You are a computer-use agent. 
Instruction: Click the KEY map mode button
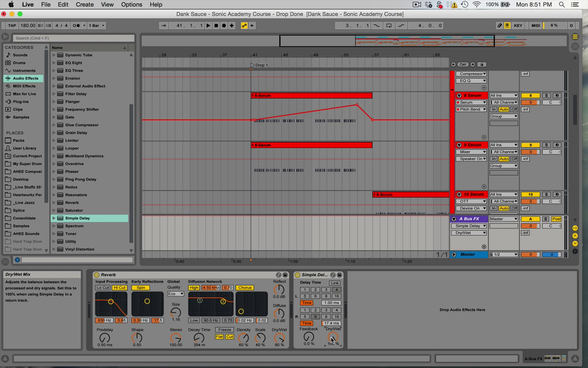518,25
